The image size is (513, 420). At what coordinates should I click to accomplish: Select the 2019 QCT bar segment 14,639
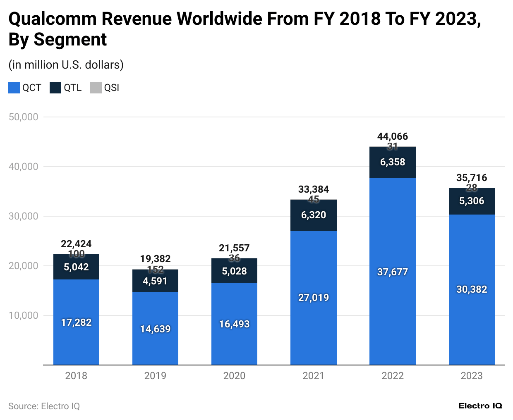point(155,329)
